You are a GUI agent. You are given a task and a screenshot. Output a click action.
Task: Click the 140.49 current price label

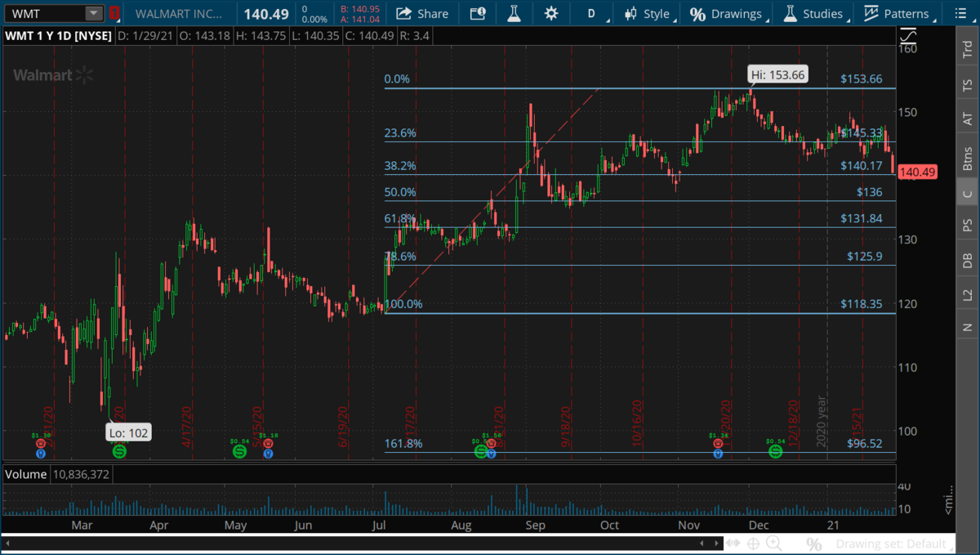click(x=918, y=172)
